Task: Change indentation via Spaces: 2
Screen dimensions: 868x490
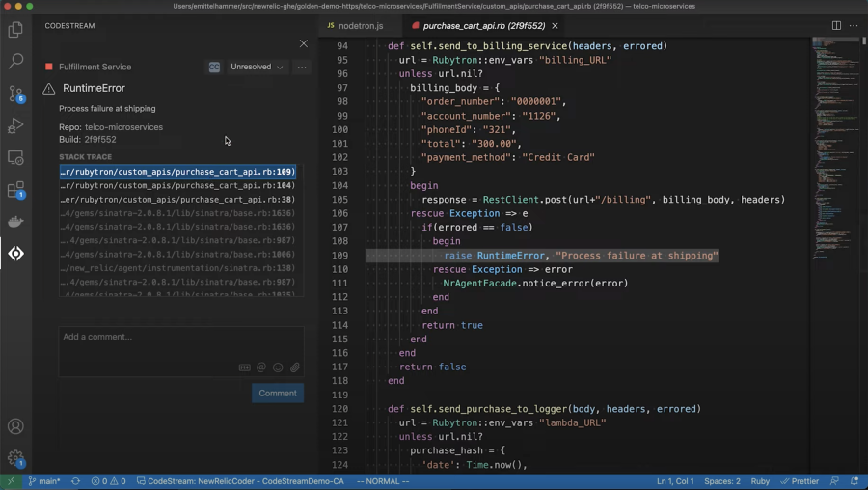Action: pyautogui.click(x=721, y=481)
